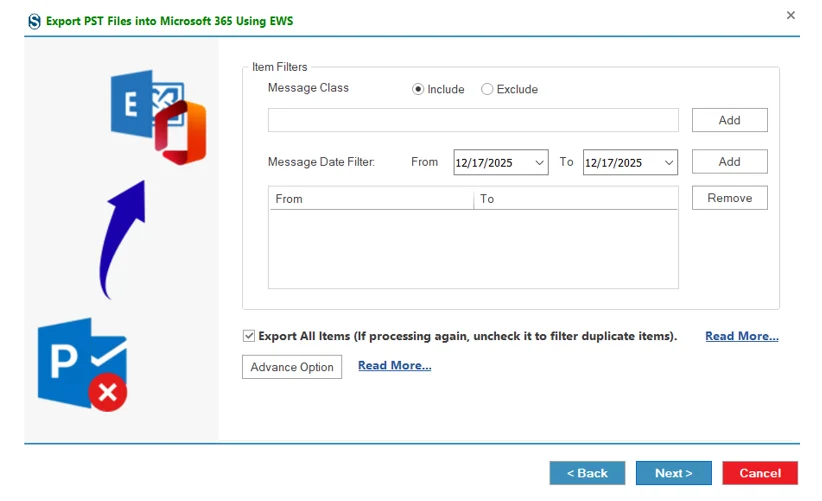Click the Message Class label
The width and height of the screenshot is (822, 501).
point(308,88)
